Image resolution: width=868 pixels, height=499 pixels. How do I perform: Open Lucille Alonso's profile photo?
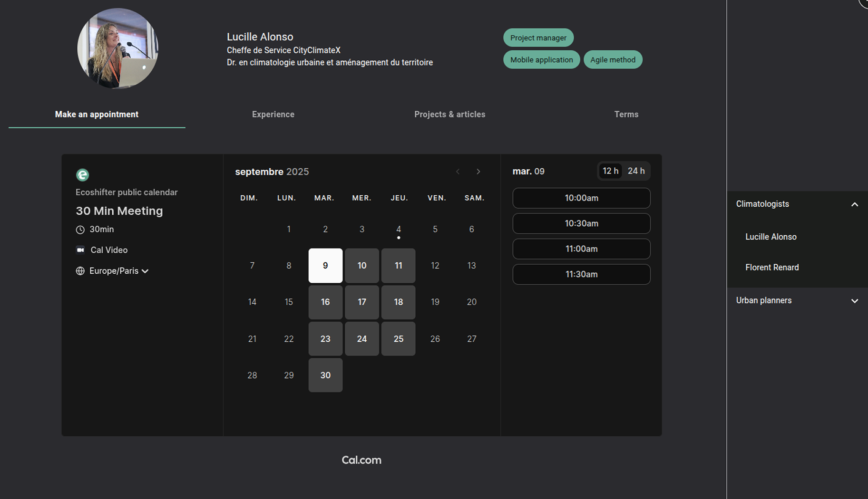[117, 48]
